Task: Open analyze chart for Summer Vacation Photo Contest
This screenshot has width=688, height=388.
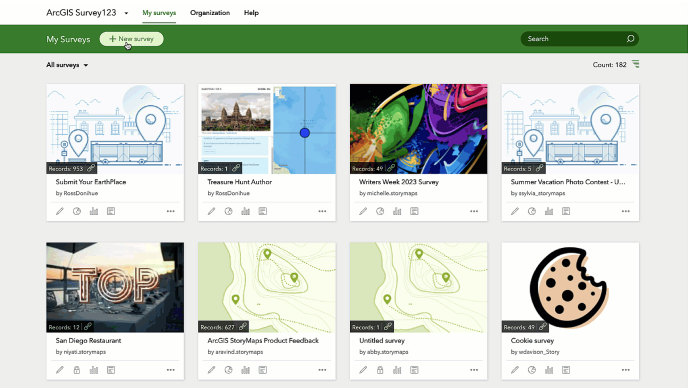Action: 549,211
